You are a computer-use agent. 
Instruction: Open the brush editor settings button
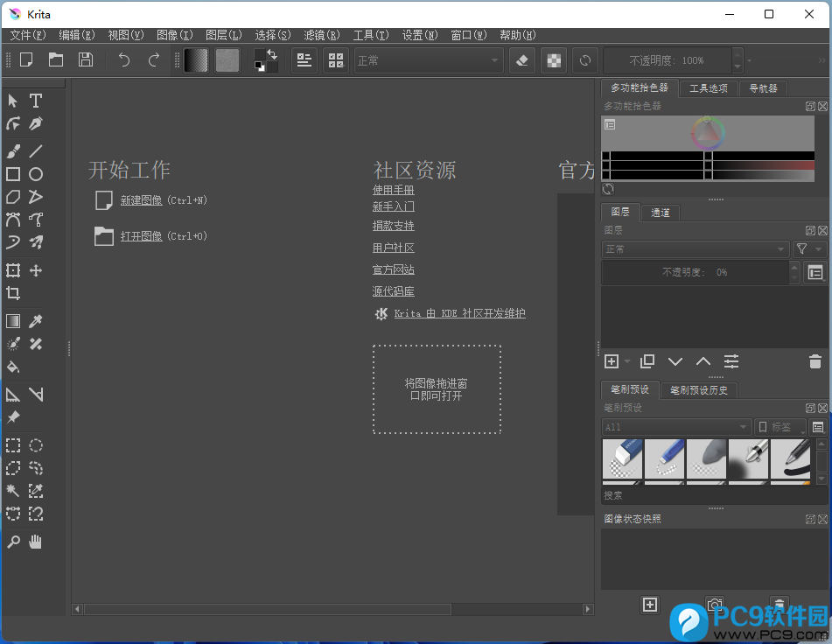[304, 60]
